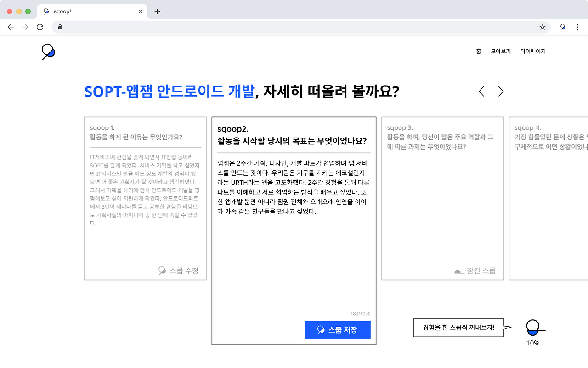588x368 pixels.
Task: Reload the page with the refresh icon
Action: [40, 27]
